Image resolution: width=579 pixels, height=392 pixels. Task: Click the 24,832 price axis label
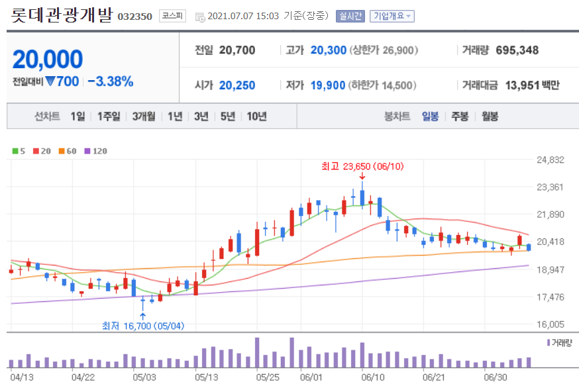[551, 160]
